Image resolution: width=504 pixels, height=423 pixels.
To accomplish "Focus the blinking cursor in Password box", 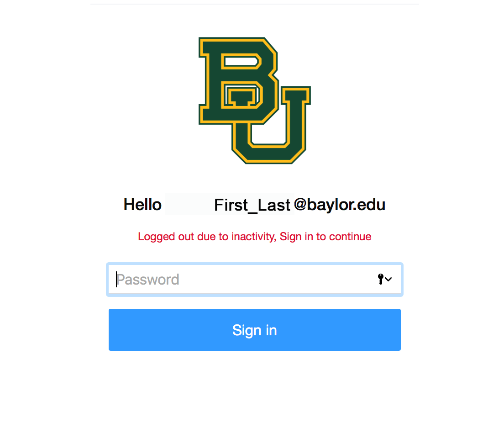I will [x=118, y=279].
